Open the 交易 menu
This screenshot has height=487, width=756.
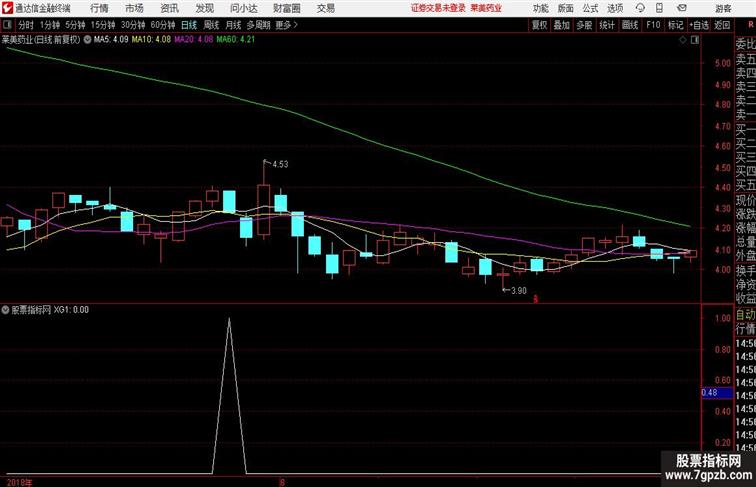(x=326, y=8)
